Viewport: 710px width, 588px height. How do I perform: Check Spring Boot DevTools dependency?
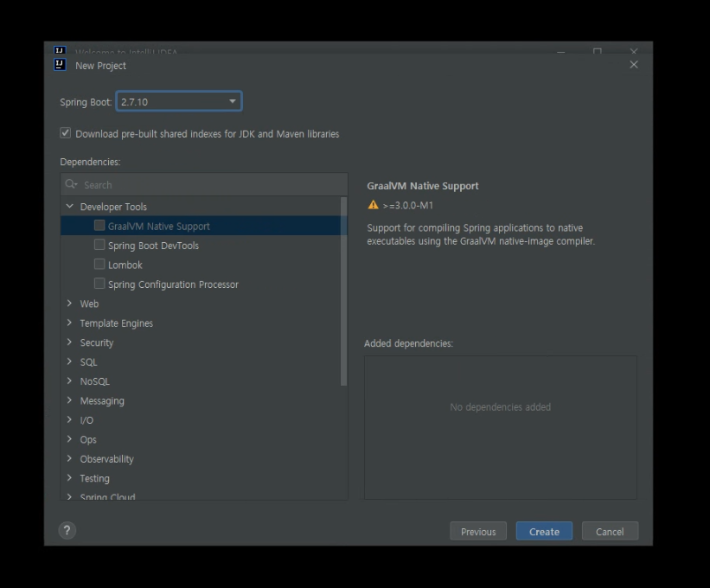(x=99, y=245)
